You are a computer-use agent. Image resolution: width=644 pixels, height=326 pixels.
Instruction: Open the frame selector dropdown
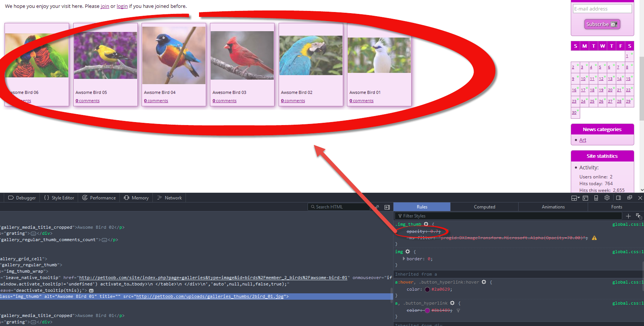tap(575, 198)
